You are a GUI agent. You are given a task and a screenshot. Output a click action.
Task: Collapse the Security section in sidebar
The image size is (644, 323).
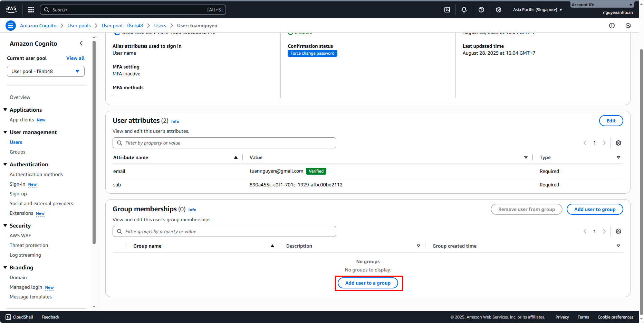[6, 225]
